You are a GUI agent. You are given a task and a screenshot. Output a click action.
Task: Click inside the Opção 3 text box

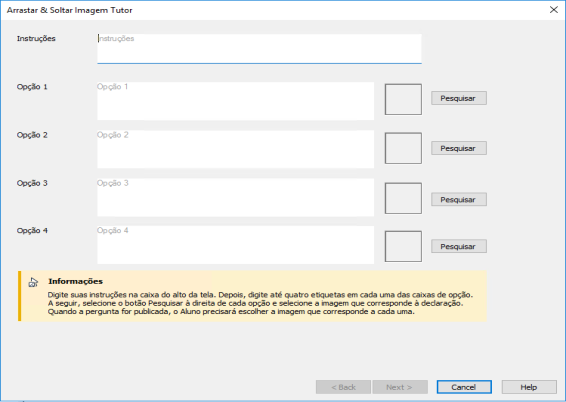click(x=235, y=197)
